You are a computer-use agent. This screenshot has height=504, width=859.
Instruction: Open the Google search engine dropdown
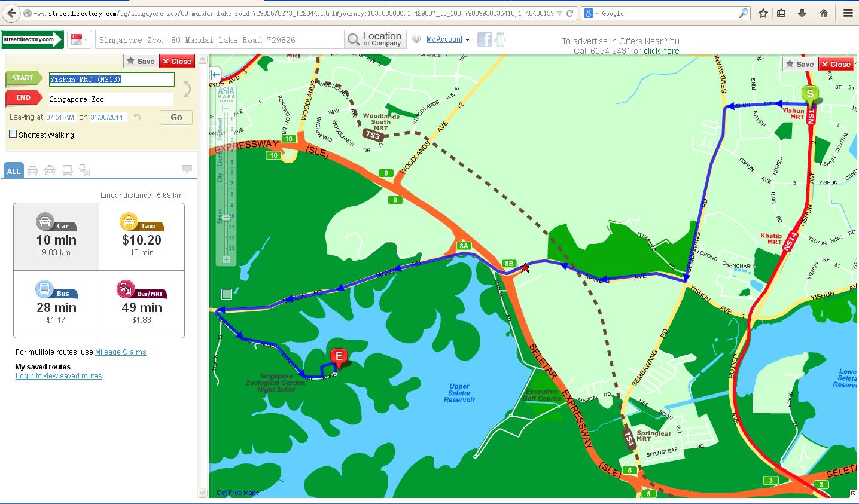point(592,13)
